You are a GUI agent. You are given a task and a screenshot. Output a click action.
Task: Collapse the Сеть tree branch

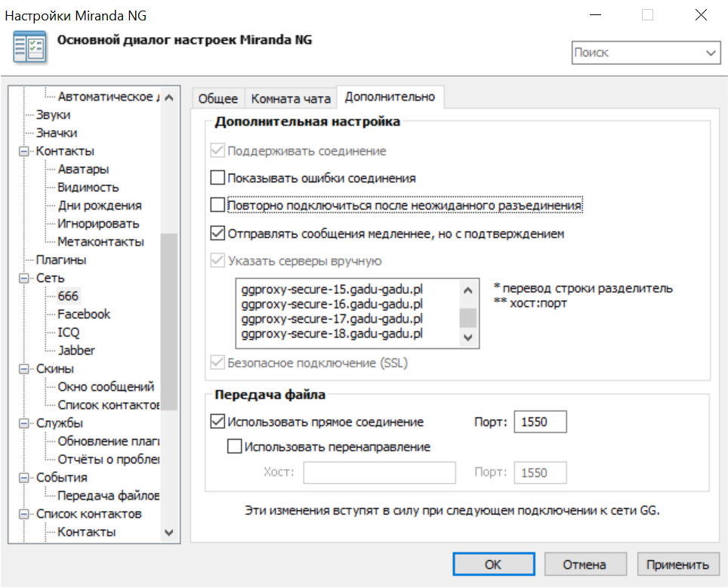[x=23, y=277]
